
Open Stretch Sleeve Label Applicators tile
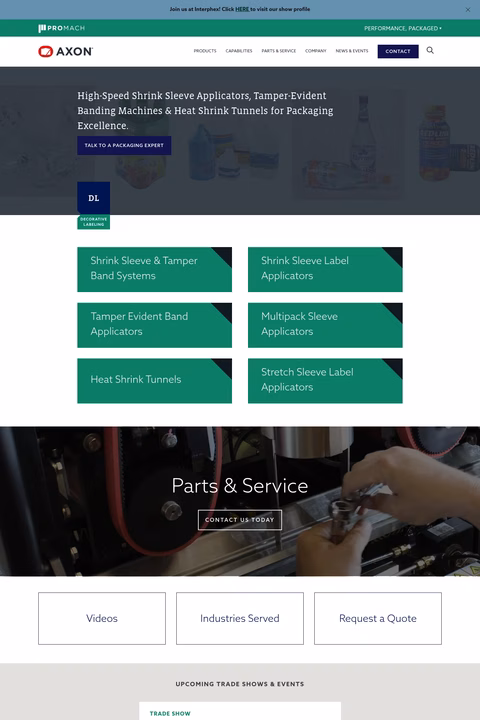coord(325,381)
